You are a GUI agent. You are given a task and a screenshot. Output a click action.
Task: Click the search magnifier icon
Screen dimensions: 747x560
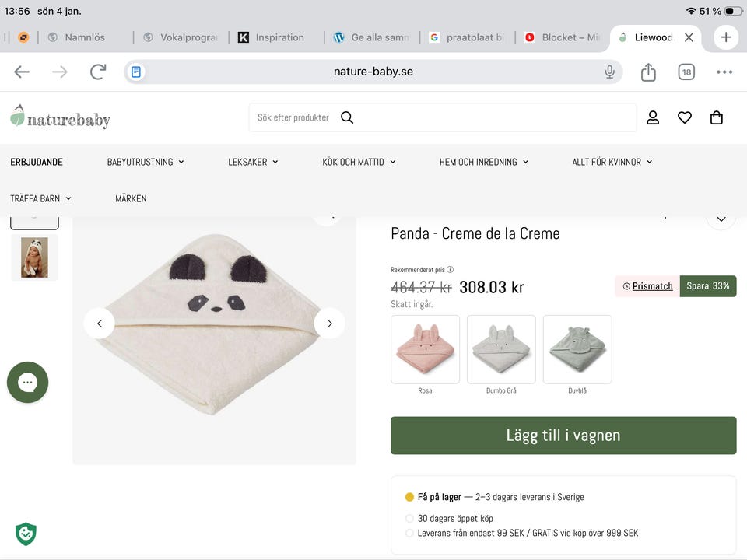[347, 117]
